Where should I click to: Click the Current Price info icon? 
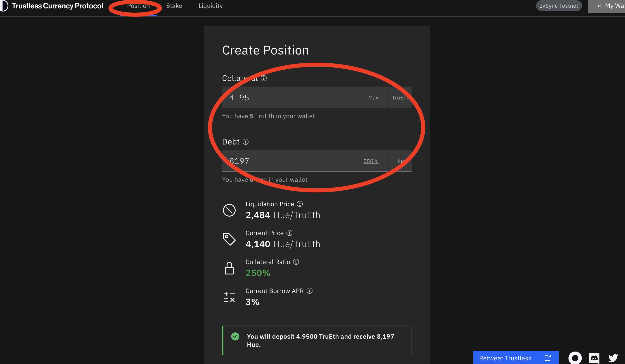click(289, 233)
